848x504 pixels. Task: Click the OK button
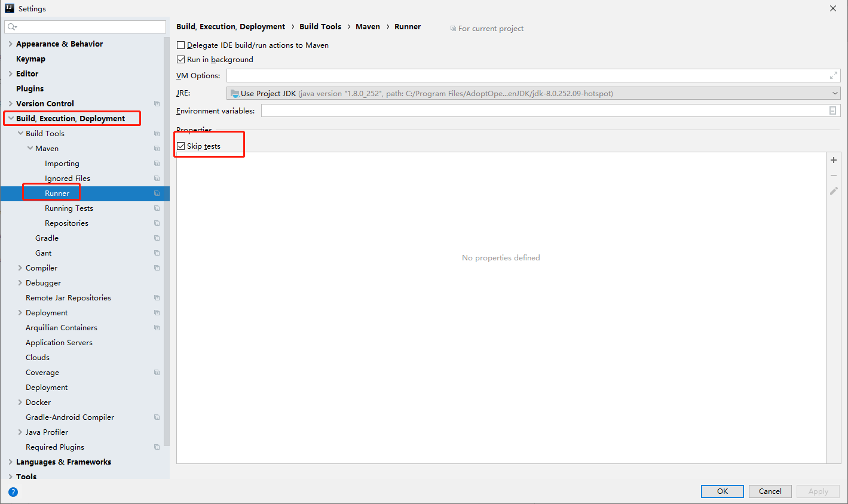(723, 491)
